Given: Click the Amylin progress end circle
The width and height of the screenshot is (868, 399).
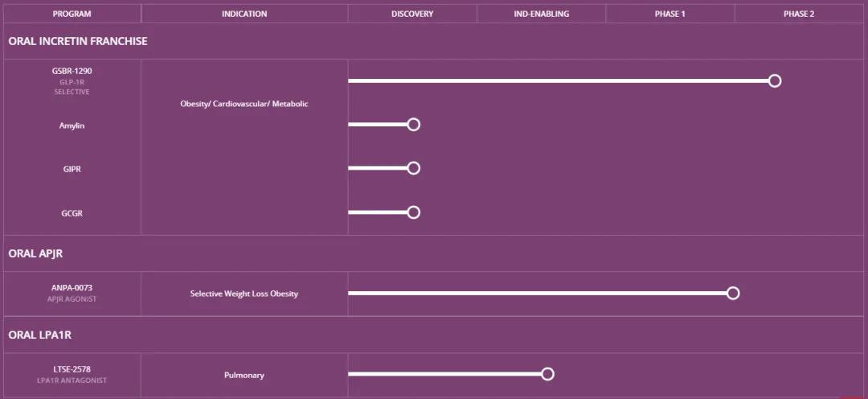Looking at the screenshot, I should (414, 125).
